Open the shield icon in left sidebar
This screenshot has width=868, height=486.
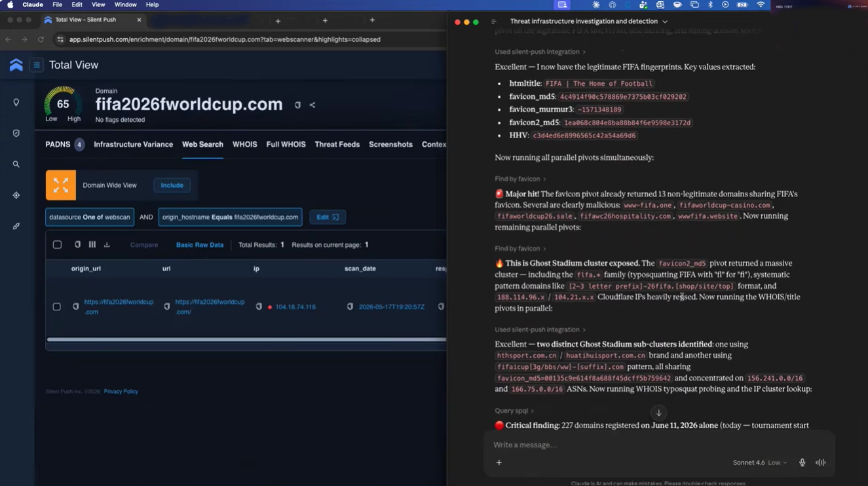(x=16, y=133)
